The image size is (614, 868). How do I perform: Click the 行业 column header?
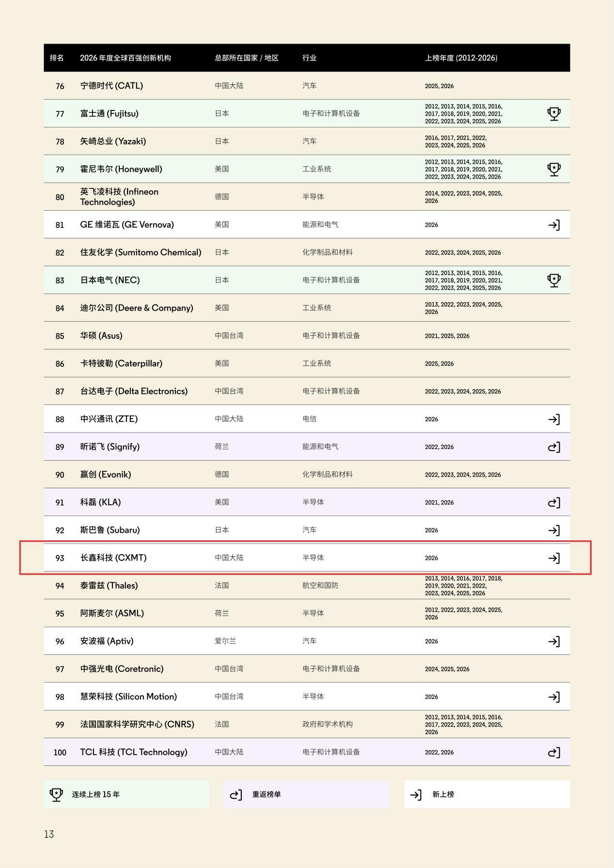pos(309,58)
